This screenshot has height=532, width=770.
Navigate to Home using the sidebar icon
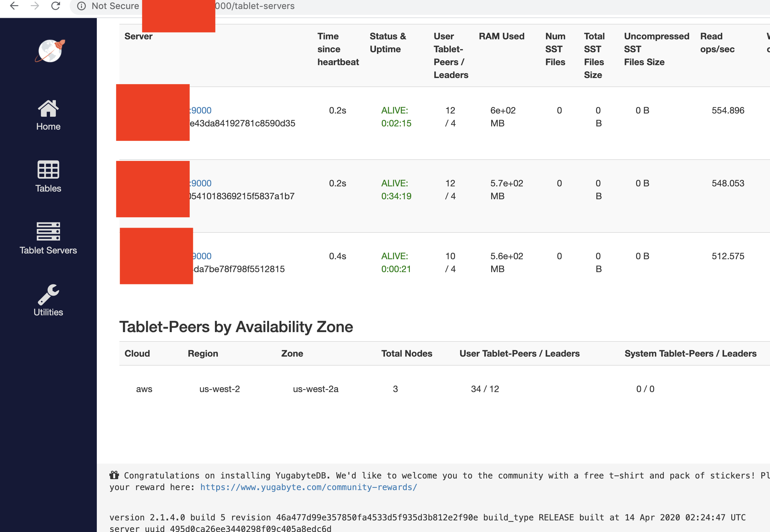point(48,108)
